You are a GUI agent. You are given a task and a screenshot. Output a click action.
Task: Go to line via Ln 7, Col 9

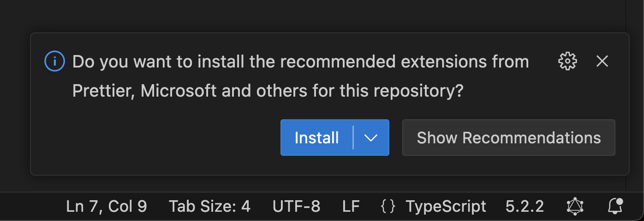coord(107,206)
